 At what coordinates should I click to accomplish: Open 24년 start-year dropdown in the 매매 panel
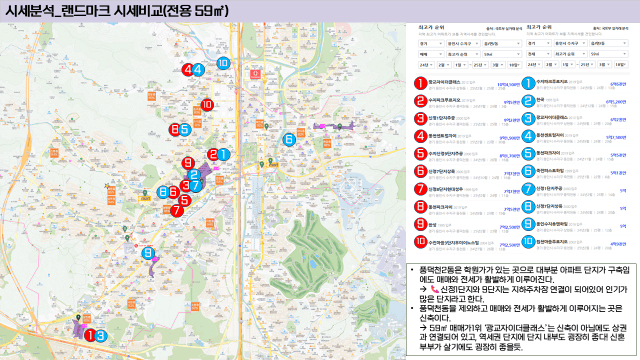[426, 65]
